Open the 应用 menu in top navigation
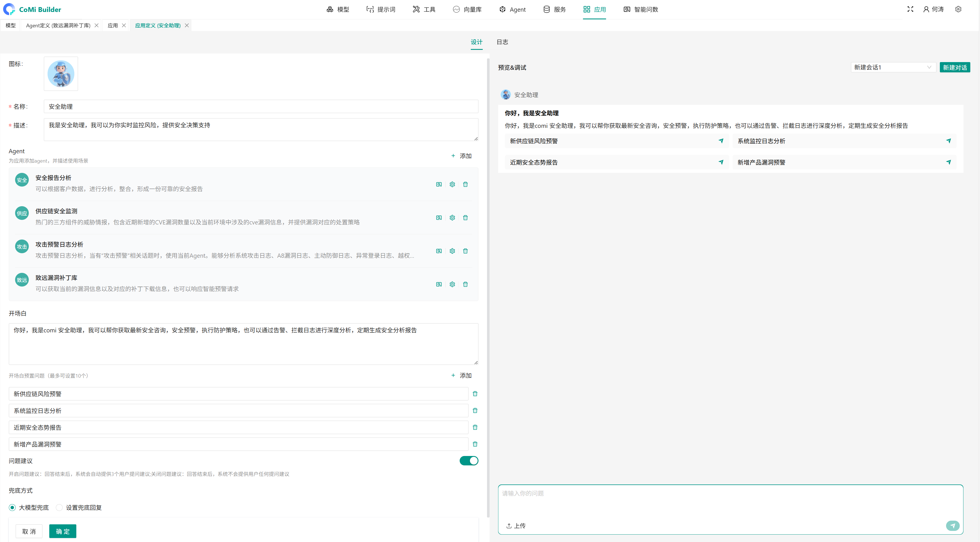980x542 pixels. point(595,9)
